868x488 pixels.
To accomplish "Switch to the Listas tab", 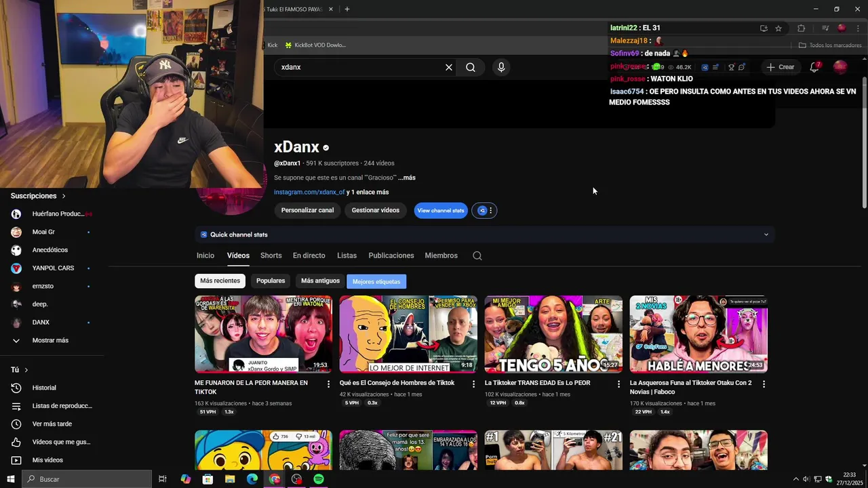I will click(347, 256).
